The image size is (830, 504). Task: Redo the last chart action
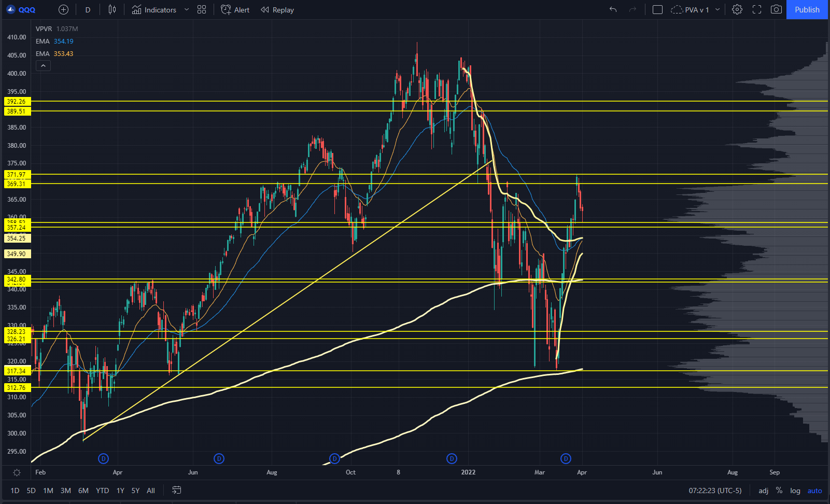(x=632, y=10)
